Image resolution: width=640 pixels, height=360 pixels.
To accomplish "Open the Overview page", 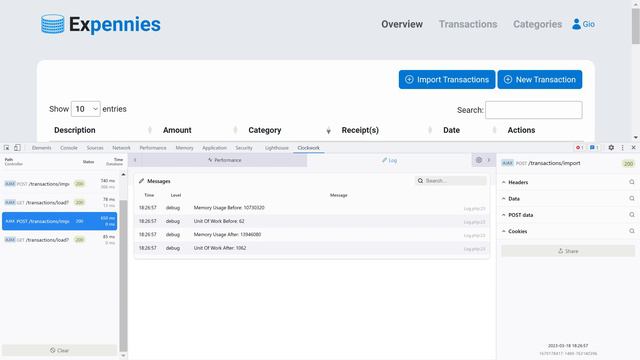I will coord(402,24).
